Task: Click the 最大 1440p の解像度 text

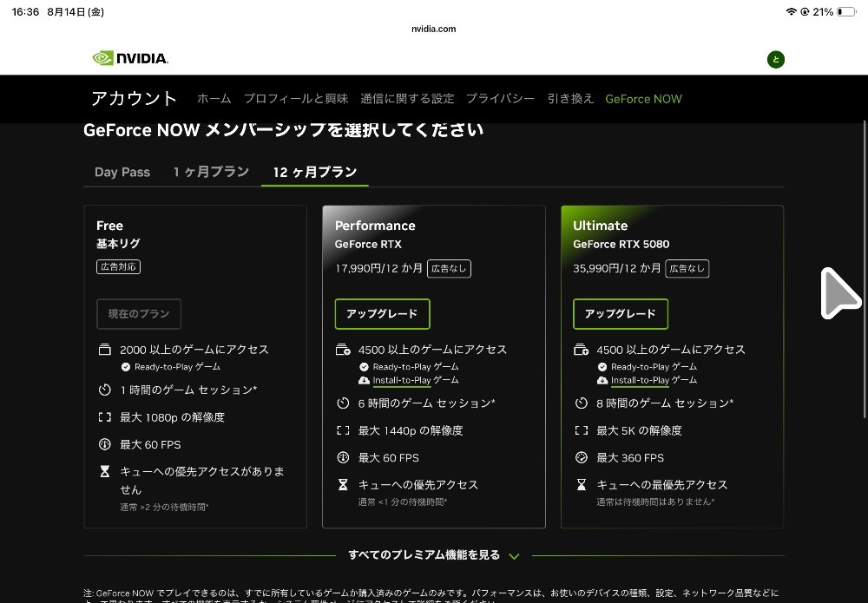Action: 411,430
